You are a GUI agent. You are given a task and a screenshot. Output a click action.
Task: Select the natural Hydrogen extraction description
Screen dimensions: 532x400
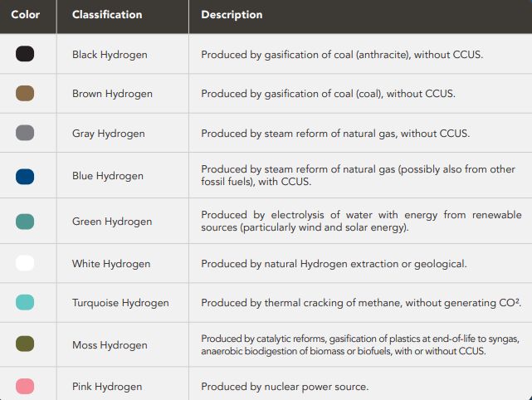click(x=334, y=264)
